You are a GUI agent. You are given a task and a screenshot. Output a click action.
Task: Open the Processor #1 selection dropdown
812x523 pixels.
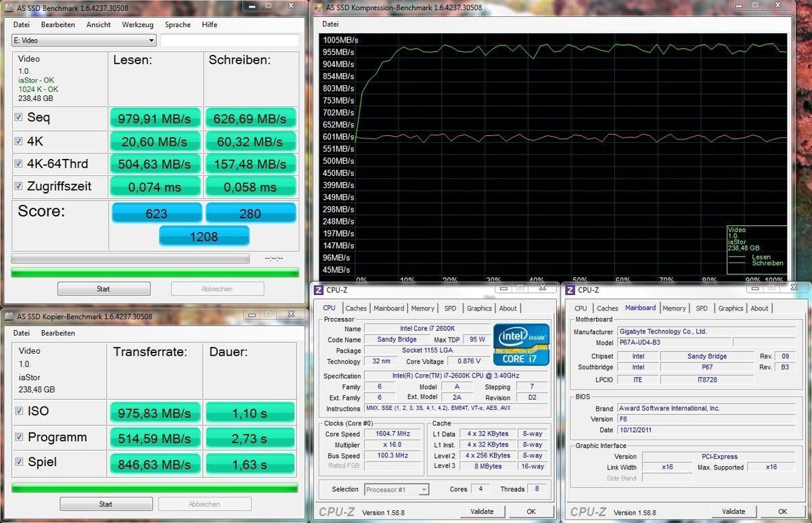pyautogui.click(x=397, y=489)
